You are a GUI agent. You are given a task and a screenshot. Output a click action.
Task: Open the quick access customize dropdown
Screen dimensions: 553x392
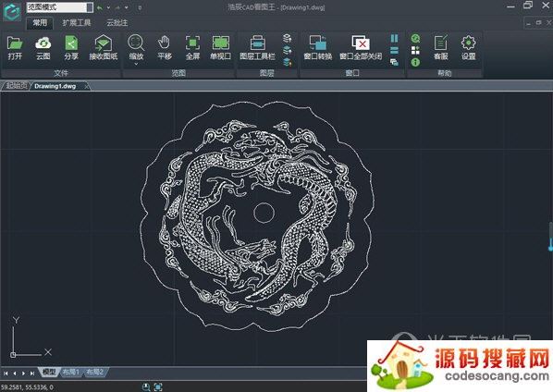pyautogui.click(x=140, y=7)
